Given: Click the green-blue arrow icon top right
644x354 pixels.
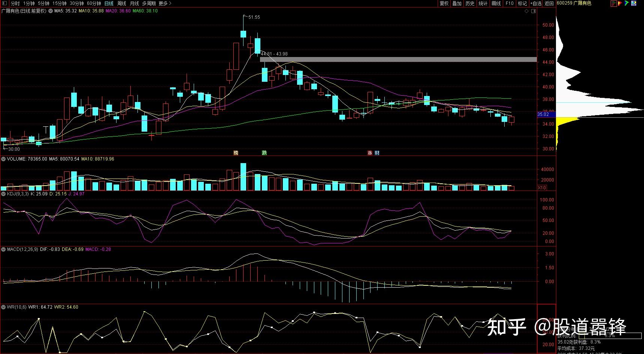Looking at the screenshot, I should pyautogui.click(x=626, y=3).
